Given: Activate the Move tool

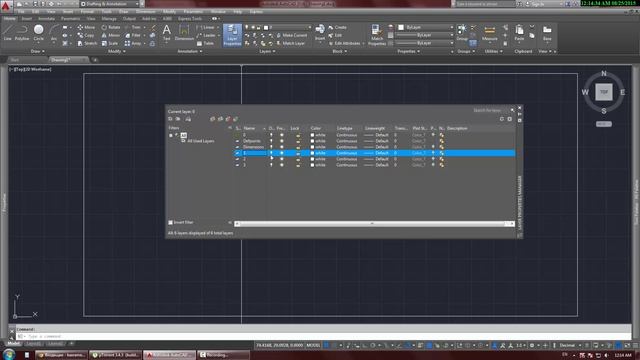Looking at the screenshot, I should 86,27.
